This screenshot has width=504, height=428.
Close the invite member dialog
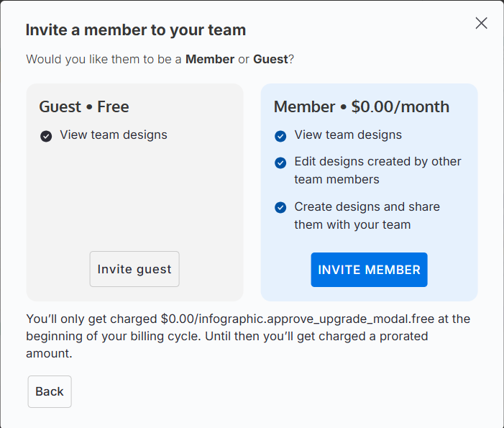[482, 23]
